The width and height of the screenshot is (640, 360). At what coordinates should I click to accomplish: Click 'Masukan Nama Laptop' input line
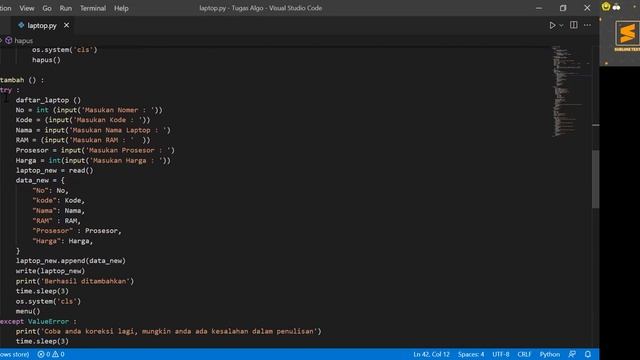93,130
